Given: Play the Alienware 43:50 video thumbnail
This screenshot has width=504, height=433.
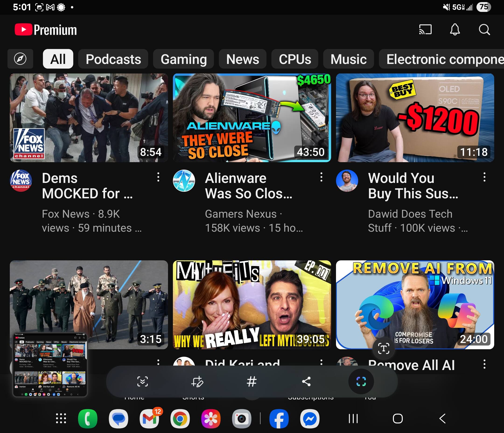Looking at the screenshot, I should 252,118.
